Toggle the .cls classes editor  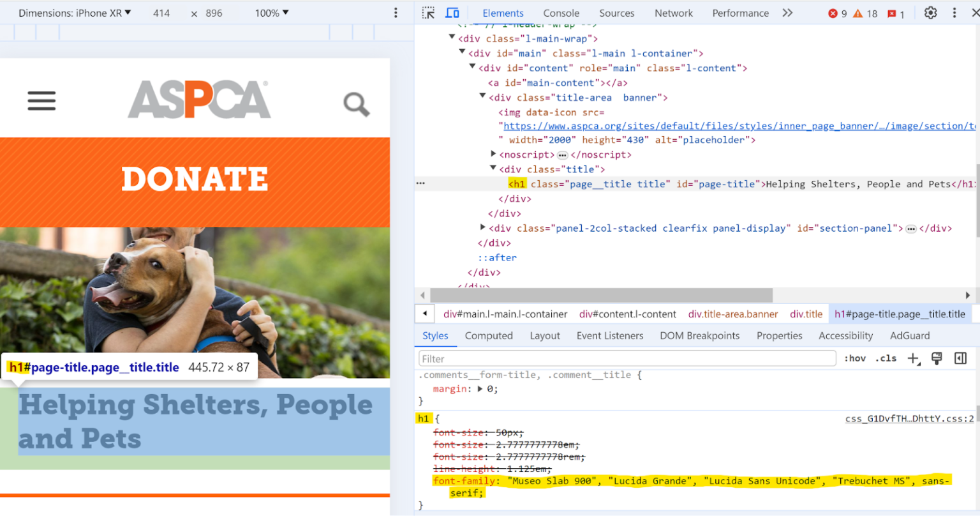[886, 358]
